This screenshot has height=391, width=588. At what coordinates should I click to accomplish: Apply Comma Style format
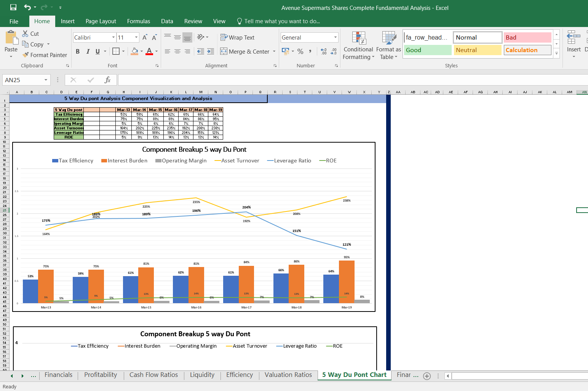pyautogui.click(x=310, y=51)
